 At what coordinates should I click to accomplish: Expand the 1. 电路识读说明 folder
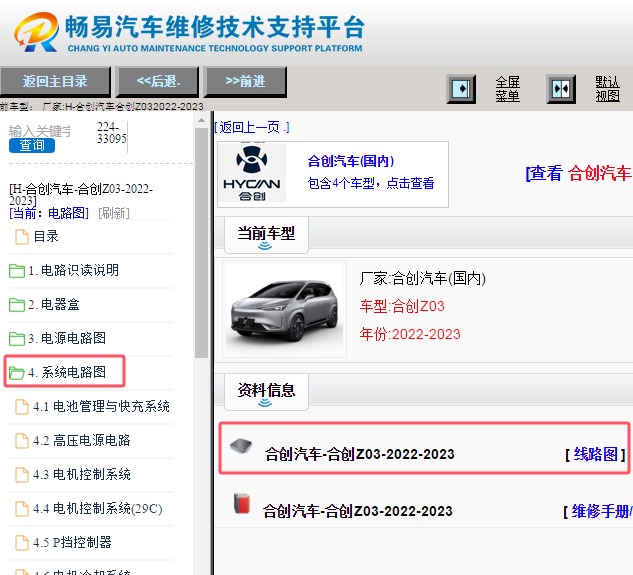73,270
